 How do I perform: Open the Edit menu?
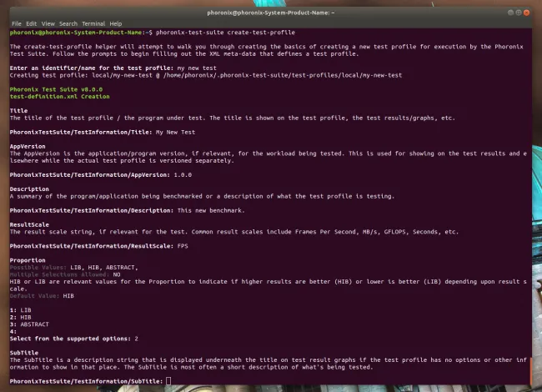pos(31,23)
